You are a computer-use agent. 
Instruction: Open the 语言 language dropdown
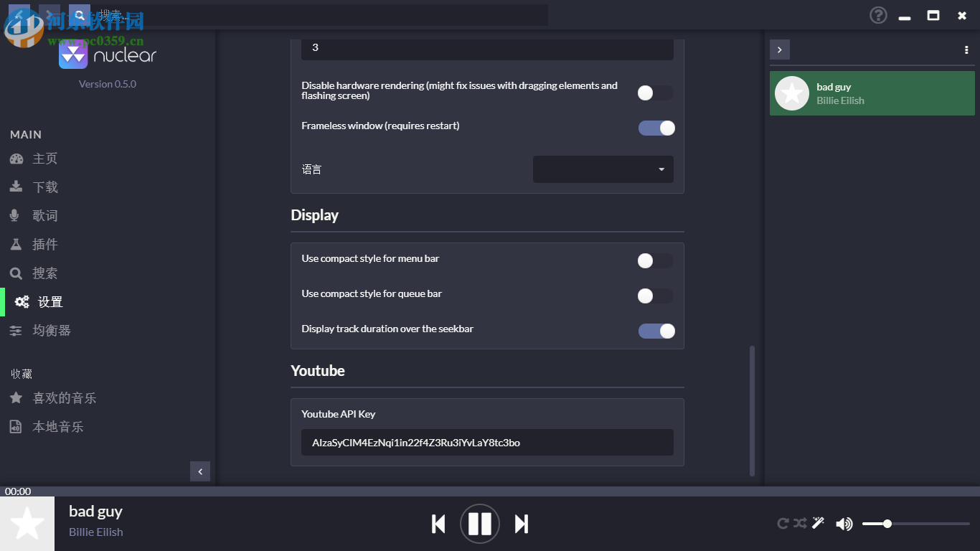pyautogui.click(x=603, y=169)
